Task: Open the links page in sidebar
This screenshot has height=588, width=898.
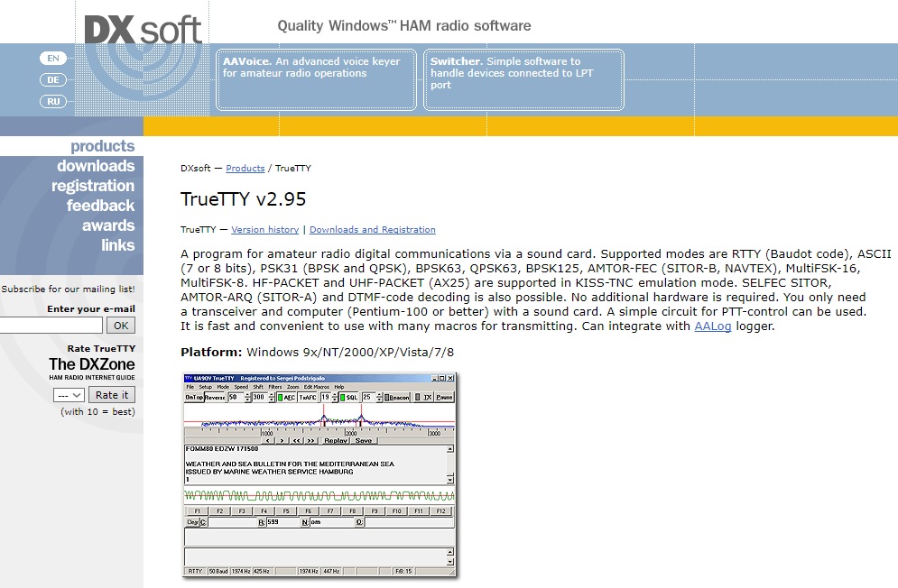Action: click(x=117, y=245)
